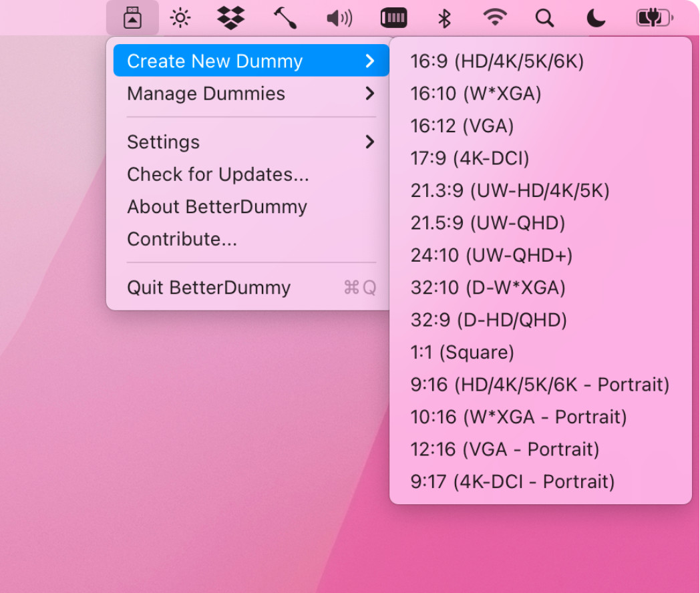
Task: Create a 16:10 (W*XGA) dummy
Action: [540, 93]
